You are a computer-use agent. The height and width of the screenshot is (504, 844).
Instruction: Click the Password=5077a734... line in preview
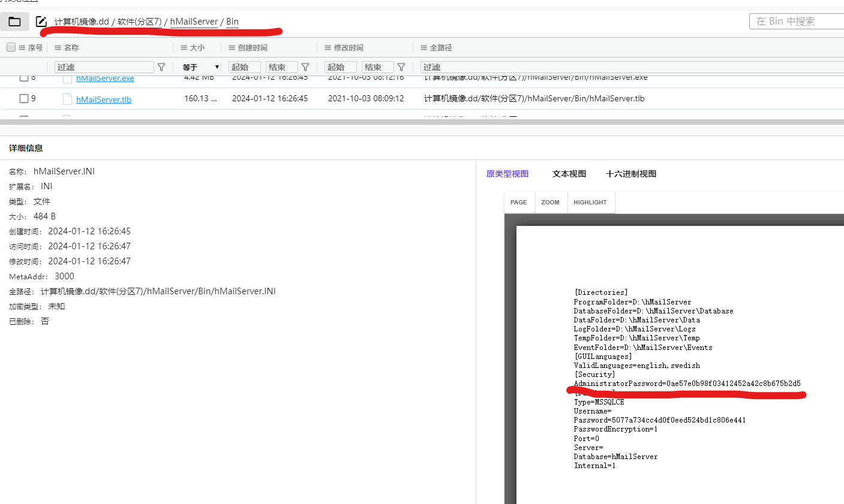660,420
